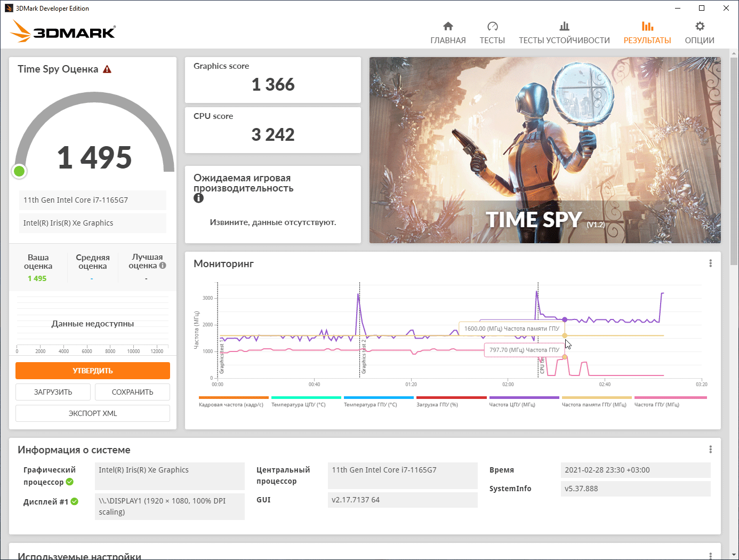Click the 3DMark icon in the title bar

[9, 8]
